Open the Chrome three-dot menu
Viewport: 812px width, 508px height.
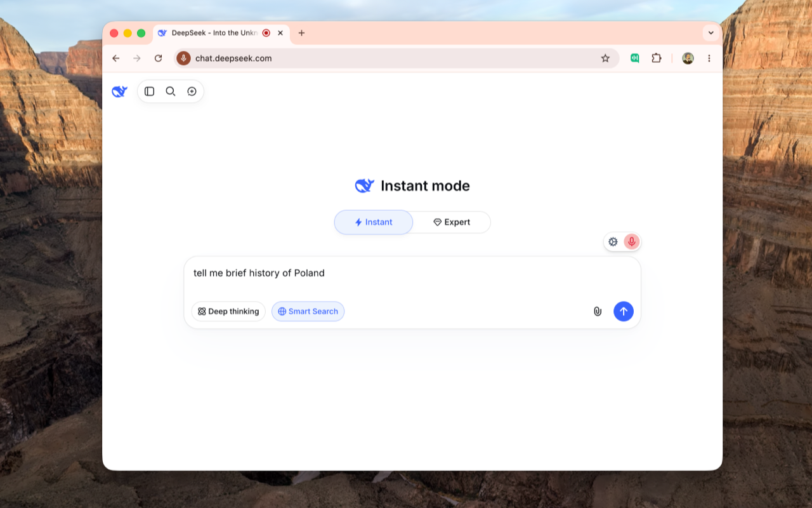pos(709,58)
